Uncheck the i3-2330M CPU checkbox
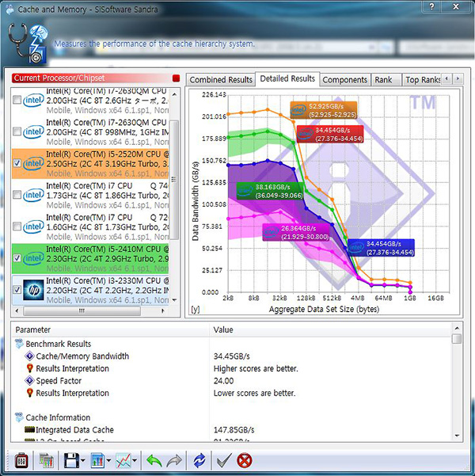Viewport: 475px width, 476px height. tap(17, 290)
